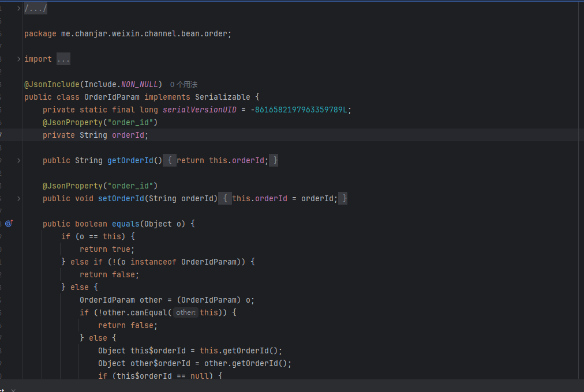Image resolution: width=584 pixels, height=392 pixels.
Task: Click the serialVersionUID field name
Action: pos(199,110)
